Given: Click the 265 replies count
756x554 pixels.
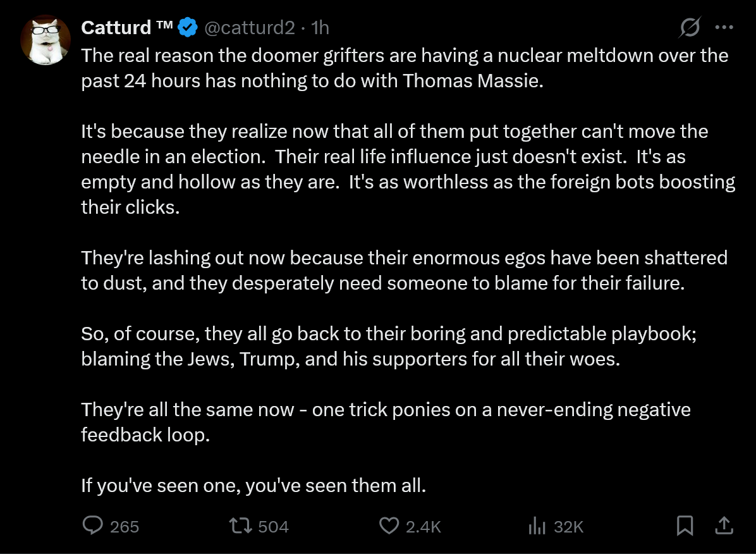Looking at the screenshot, I should point(125,527).
